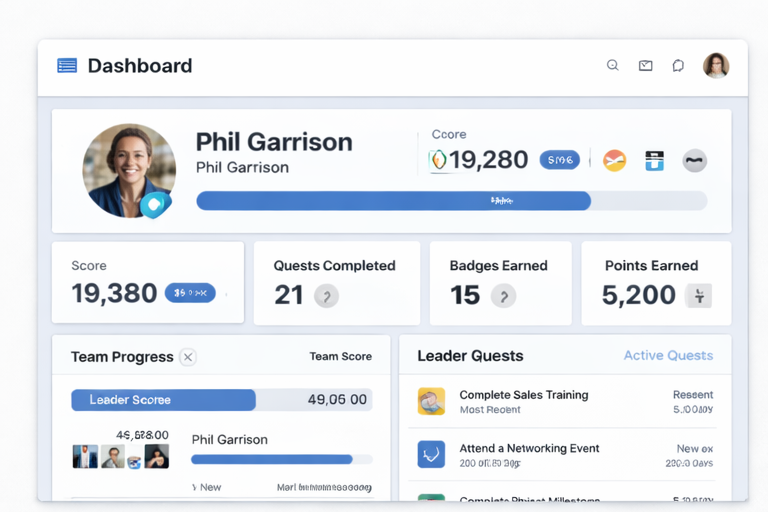Open the menu icon beside Dashboard
Viewport: 768px width, 512px height.
click(67, 65)
